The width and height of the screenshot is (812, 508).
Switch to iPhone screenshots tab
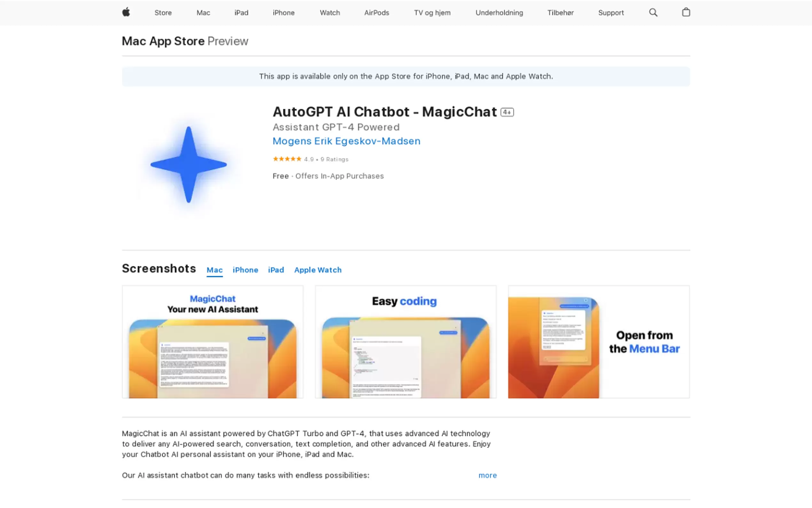245,270
